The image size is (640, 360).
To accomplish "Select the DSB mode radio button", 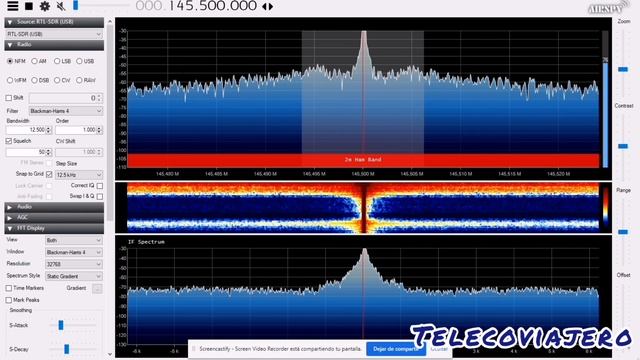I will [x=34, y=80].
